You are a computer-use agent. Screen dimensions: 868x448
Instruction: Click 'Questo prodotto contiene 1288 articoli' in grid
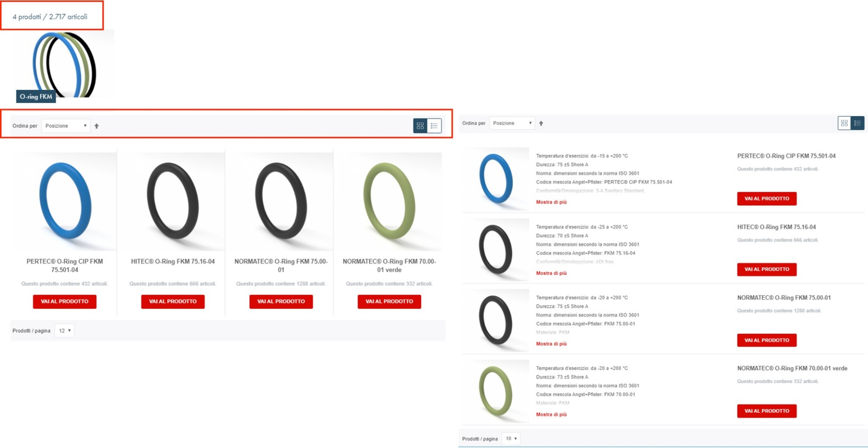(281, 284)
